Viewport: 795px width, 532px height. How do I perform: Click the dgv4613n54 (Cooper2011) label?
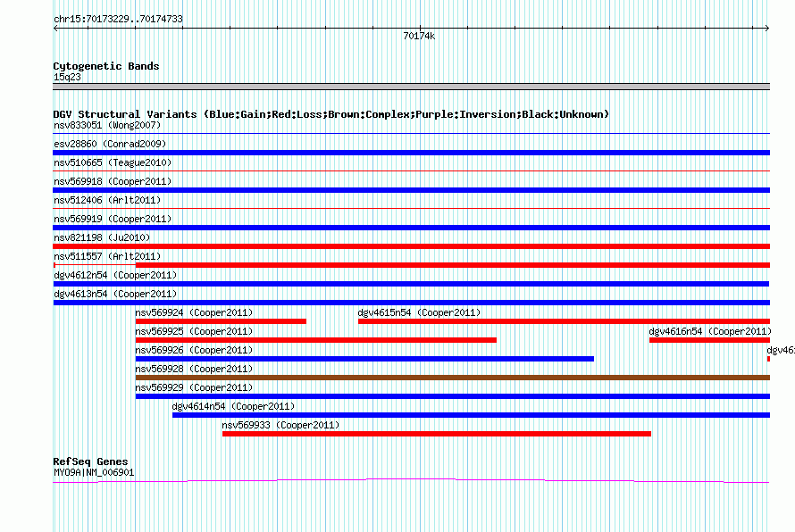pyautogui.click(x=115, y=294)
